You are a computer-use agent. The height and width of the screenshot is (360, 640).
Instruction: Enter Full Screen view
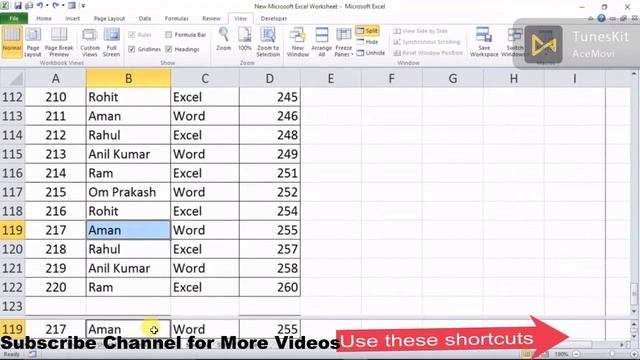111,42
